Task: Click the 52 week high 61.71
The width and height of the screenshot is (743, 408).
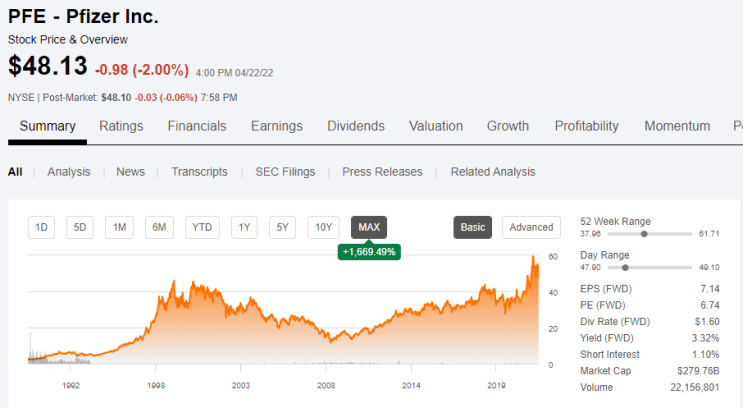Action: pyautogui.click(x=709, y=234)
